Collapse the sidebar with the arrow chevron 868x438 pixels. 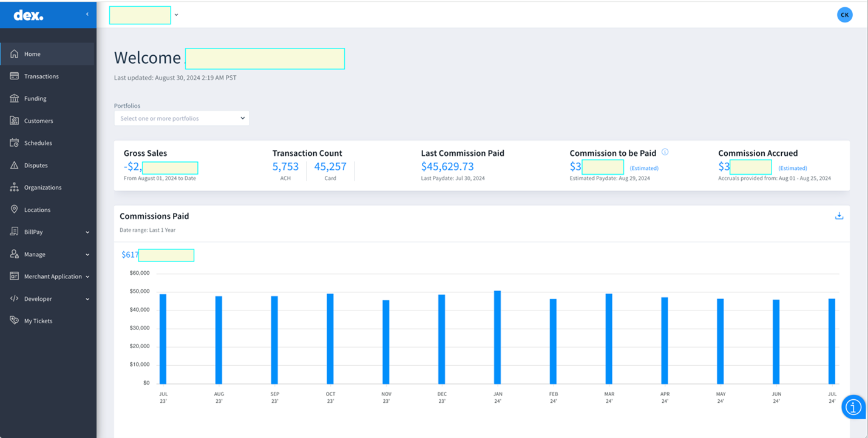tap(87, 14)
